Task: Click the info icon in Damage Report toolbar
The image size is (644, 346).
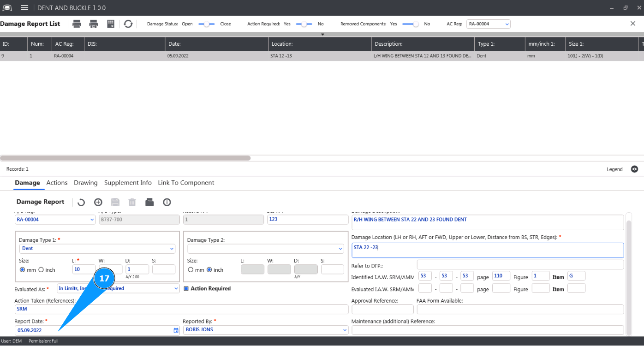Action: click(x=167, y=202)
